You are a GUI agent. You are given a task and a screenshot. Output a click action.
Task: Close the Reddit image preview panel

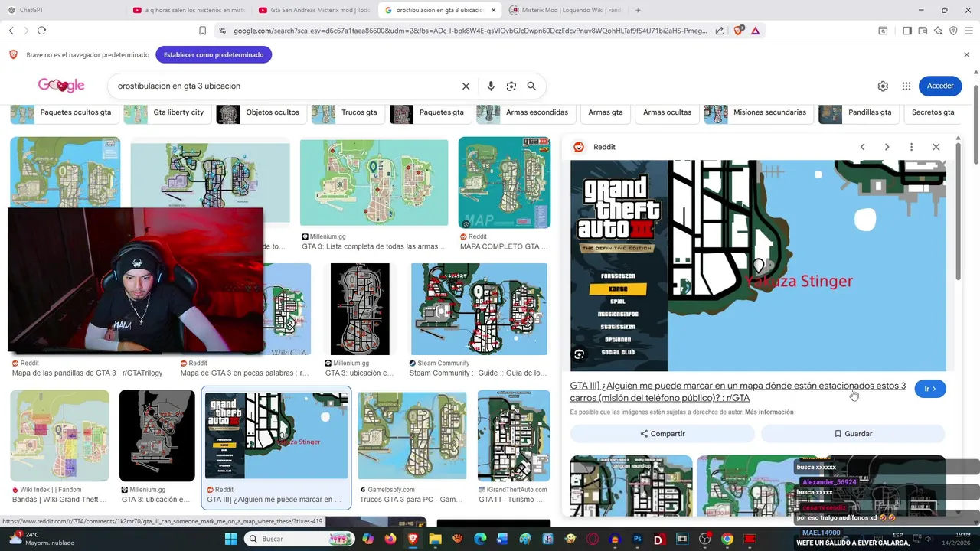[936, 147]
